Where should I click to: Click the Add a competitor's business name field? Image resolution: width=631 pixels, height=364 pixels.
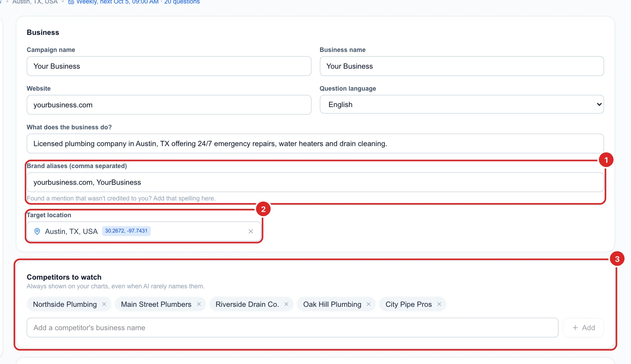pos(292,327)
